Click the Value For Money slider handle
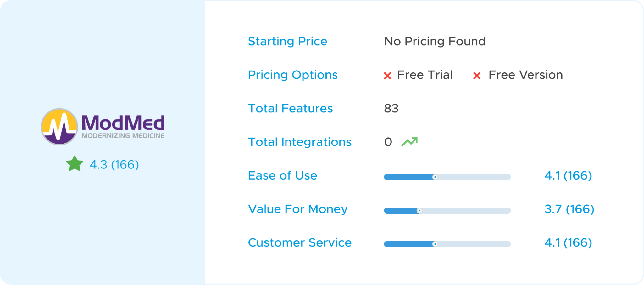 point(419,210)
